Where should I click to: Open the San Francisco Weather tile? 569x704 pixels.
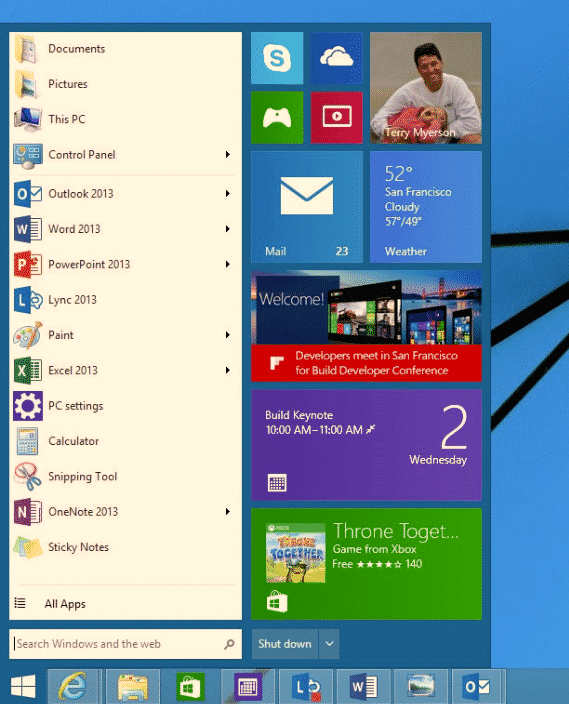pyautogui.click(x=426, y=207)
